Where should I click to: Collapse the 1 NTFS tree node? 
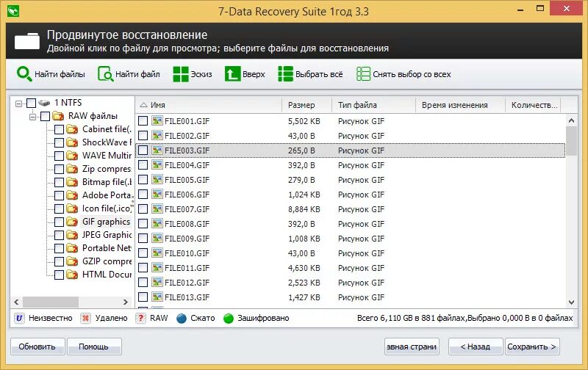(x=18, y=104)
